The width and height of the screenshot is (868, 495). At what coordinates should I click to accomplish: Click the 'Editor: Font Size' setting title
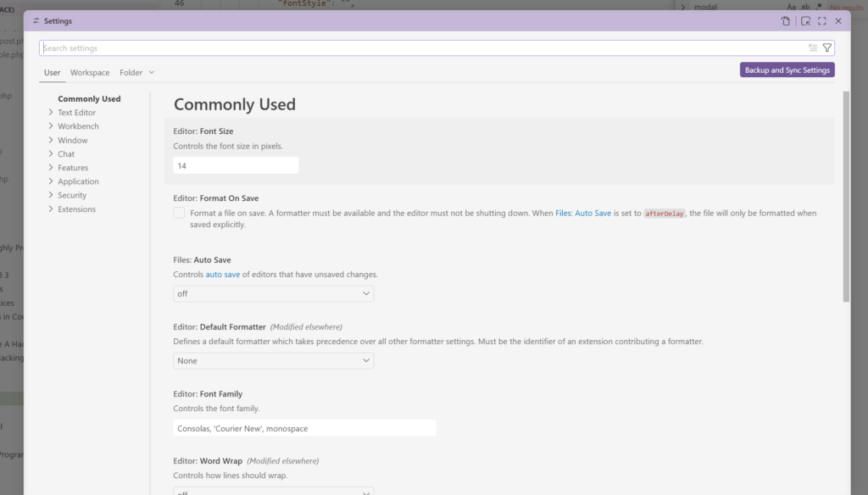pos(203,131)
